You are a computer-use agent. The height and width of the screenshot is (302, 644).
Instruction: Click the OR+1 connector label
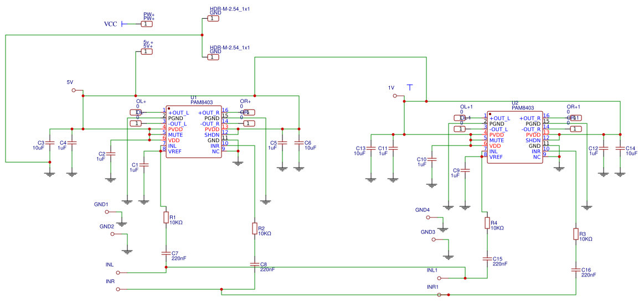[573, 107]
